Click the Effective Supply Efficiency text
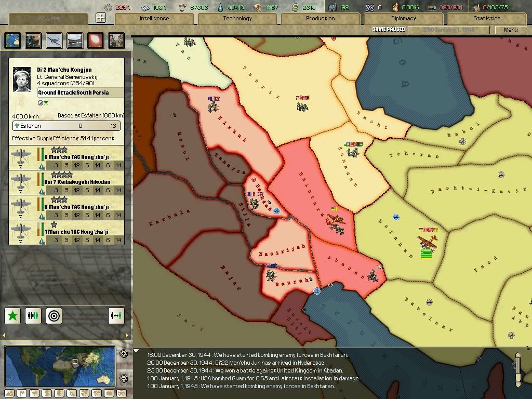This screenshot has width=532, height=399. coord(63,138)
